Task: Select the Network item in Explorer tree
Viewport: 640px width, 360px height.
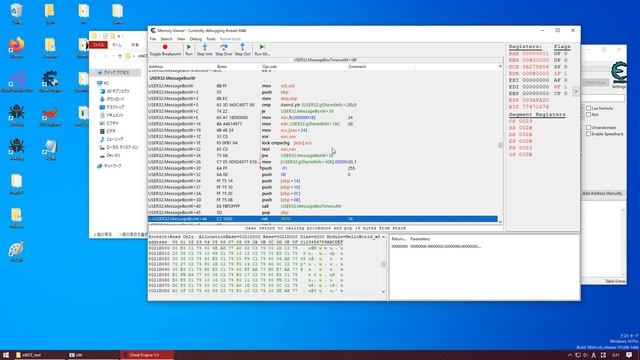Action: (113, 166)
